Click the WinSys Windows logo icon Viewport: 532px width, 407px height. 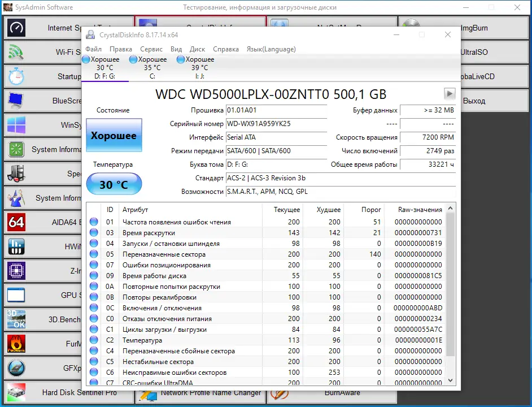[x=16, y=125]
